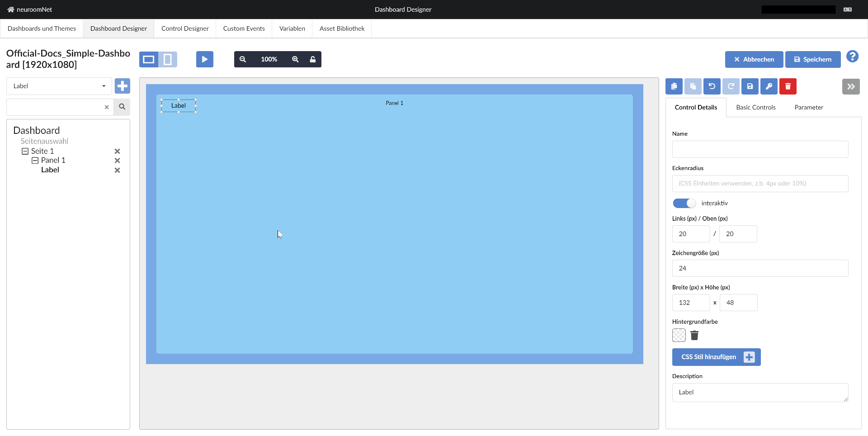This screenshot has width=868, height=436.
Task: Zoom out using the magnifier minus icon
Action: pos(243,59)
